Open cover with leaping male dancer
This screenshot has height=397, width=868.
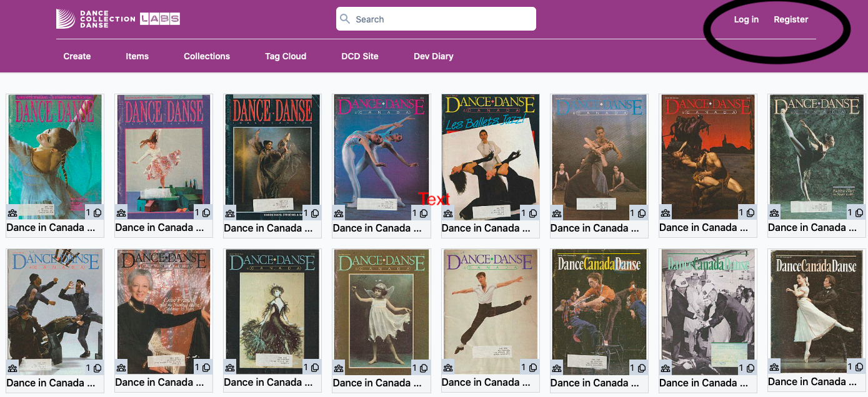pyautogui.click(x=490, y=312)
